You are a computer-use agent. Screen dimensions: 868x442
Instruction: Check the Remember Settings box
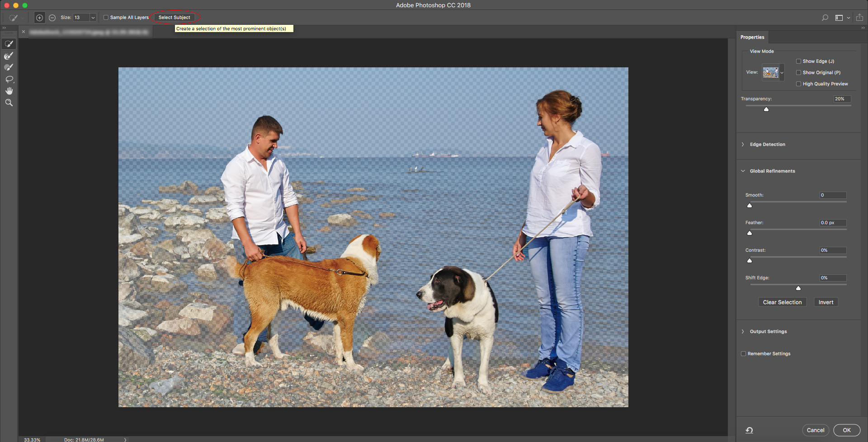coord(743,354)
